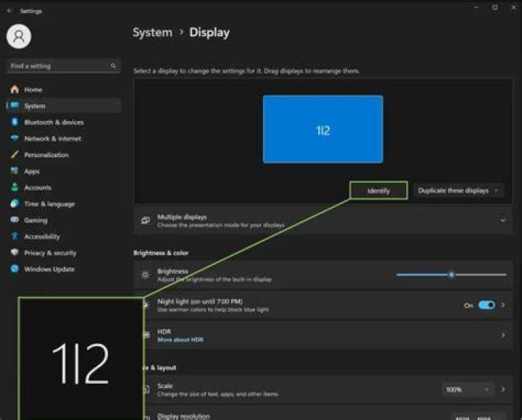
Task: Adjust the Brightness slider
Action: tap(452, 274)
